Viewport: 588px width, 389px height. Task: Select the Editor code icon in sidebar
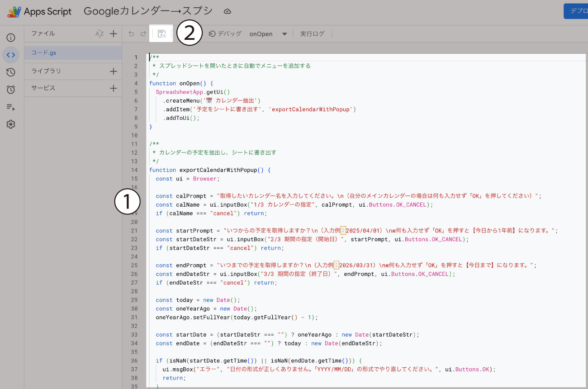11,55
